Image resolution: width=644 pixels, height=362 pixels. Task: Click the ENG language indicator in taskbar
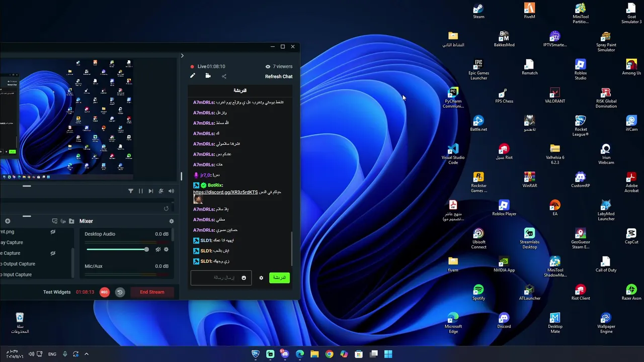(x=52, y=354)
